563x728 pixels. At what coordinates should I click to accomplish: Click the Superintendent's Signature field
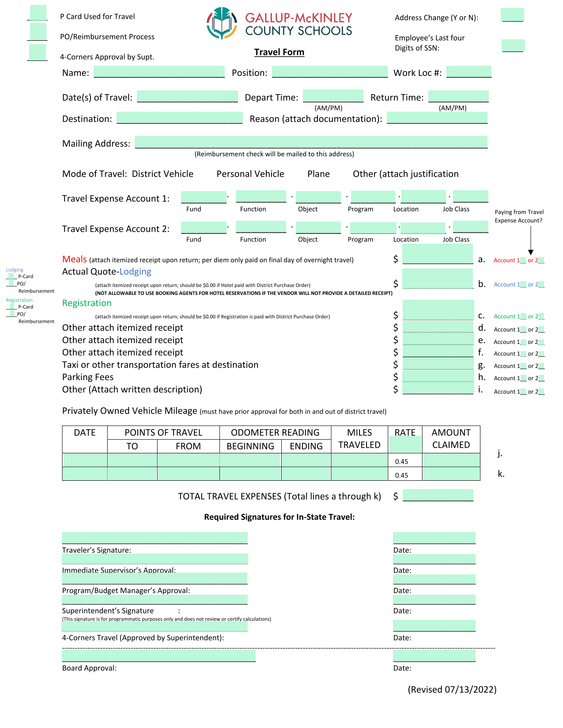click(155, 600)
